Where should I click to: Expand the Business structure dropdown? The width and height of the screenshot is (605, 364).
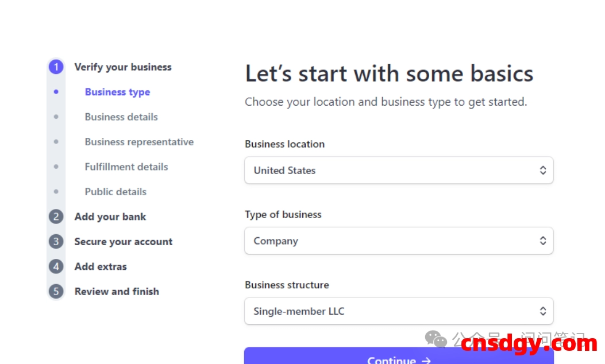(x=399, y=311)
